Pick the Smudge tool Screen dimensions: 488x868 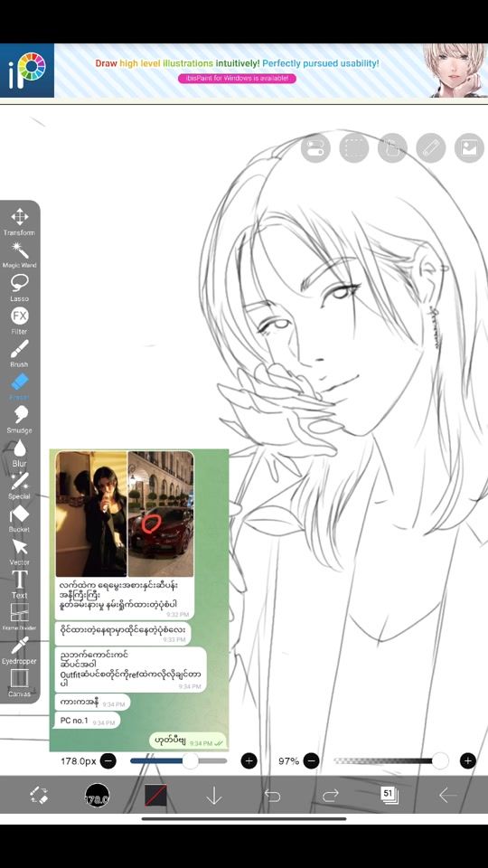(19, 420)
